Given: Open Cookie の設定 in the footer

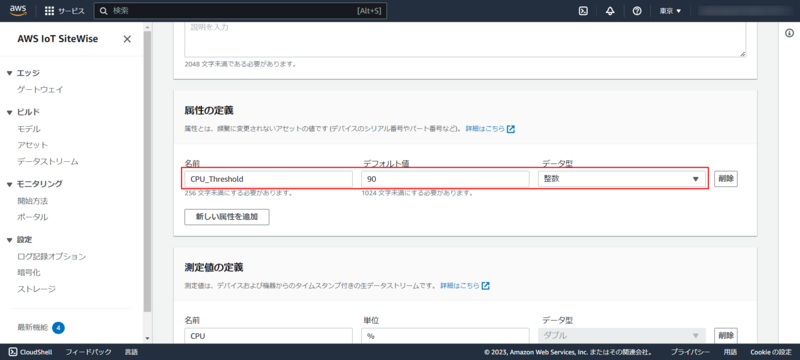Looking at the screenshot, I should coord(770,352).
